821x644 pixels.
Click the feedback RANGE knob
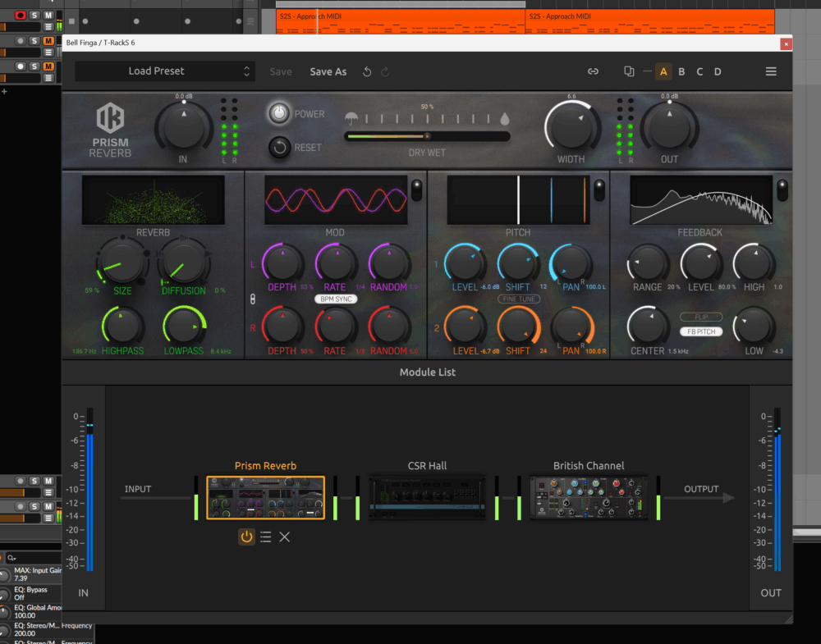coord(649,263)
